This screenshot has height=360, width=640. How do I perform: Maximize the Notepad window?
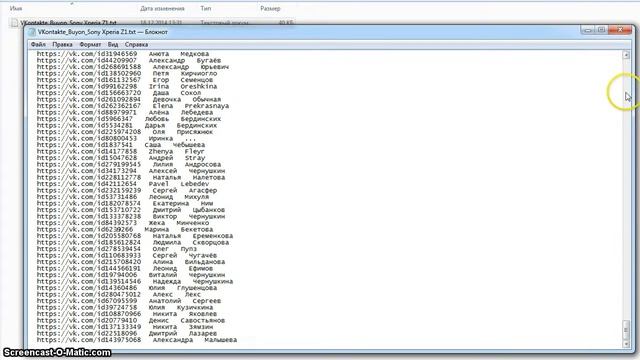click(x=601, y=30)
